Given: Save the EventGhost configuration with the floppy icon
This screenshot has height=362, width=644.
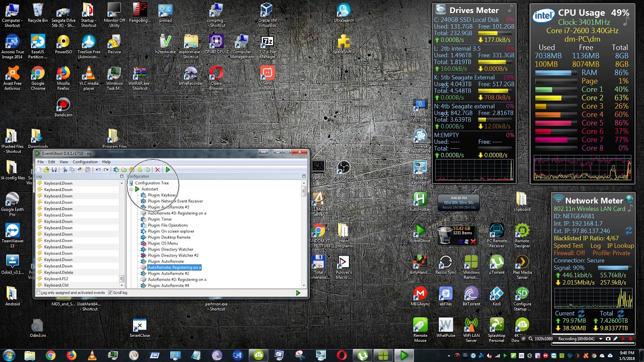Looking at the screenshot, I should pyautogui.click(x=54, y=170).
